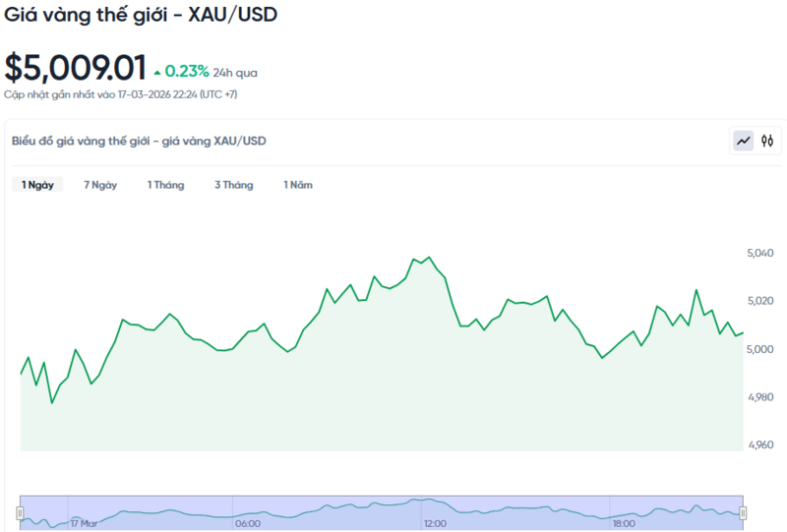Screen dimensions: 787x532
Task: Click the right range slider handle
Action: (743, 512)
